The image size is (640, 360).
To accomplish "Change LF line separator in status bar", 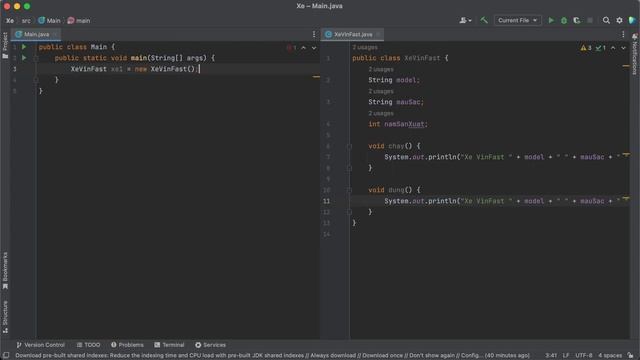I will pos(566,356).
